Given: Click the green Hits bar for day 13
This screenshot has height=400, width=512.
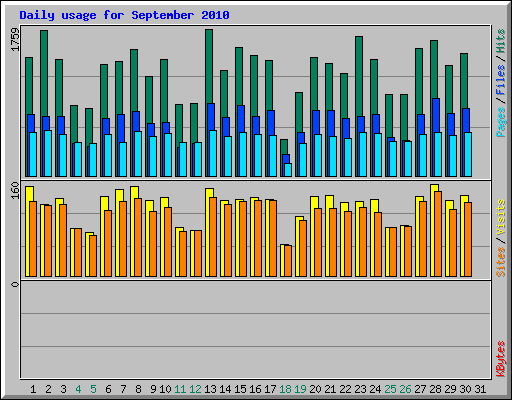Looking at the screenshot, I should pyautogui.click(x=209, y=66).
